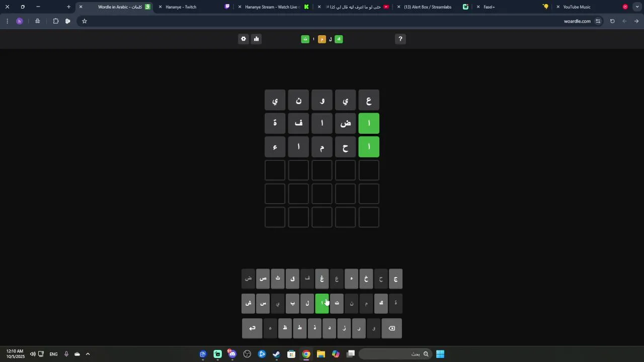Close the Fasel+ tab
Screen dimensions: 644x362
pyautogui.click(x=478, y=7)
